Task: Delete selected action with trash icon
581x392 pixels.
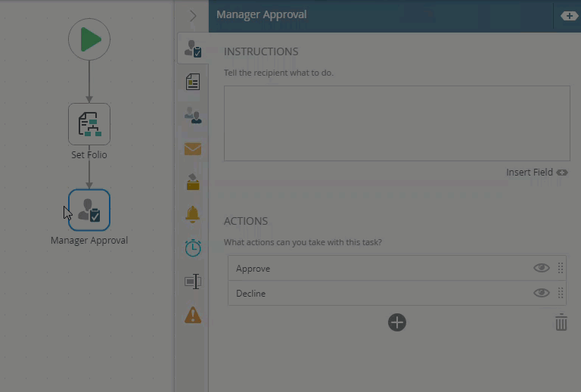Action: (x=561, y=322)
